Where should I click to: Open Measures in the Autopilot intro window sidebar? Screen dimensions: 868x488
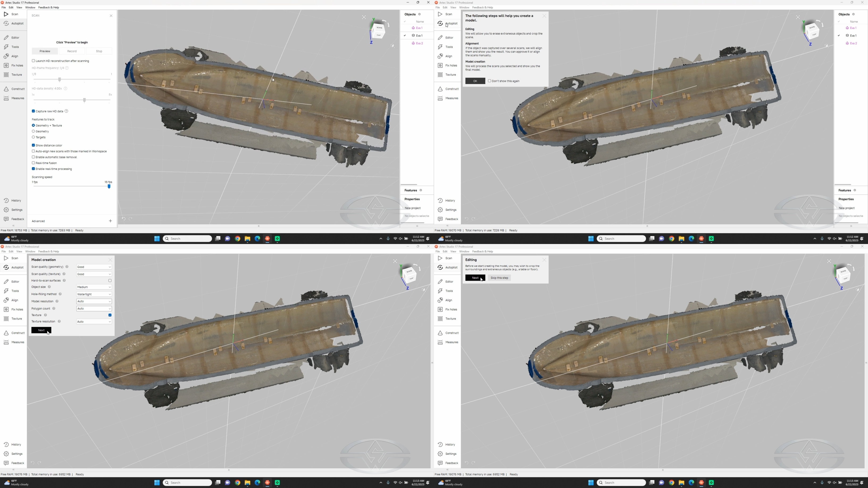click(448, 98)
